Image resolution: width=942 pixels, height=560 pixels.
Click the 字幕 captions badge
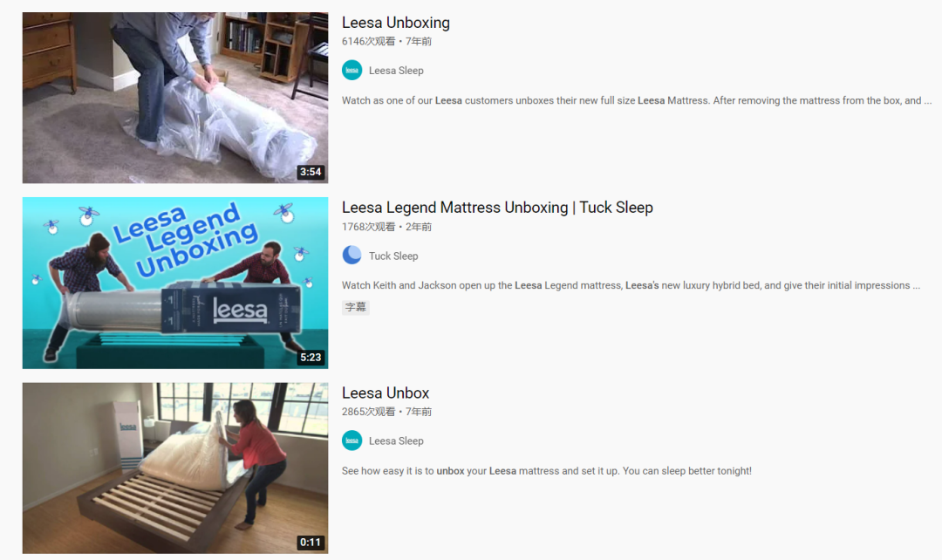356,307
